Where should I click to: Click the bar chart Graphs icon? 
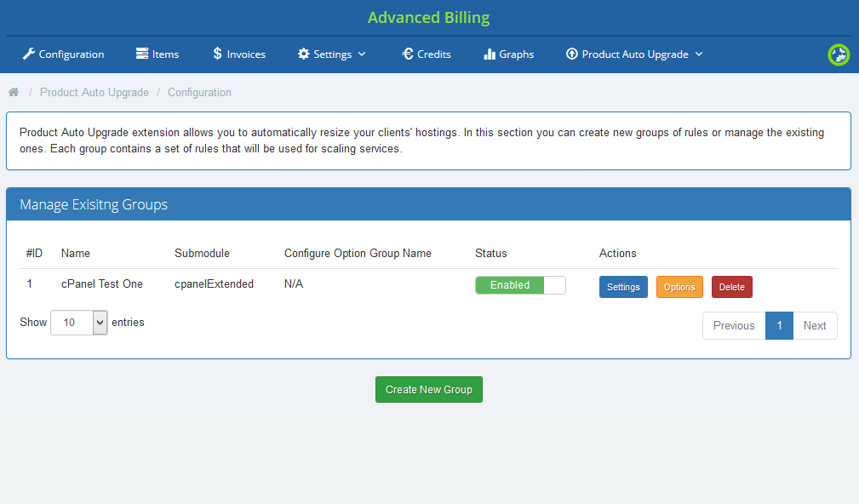pyautogui.click(x=490, y=54)
